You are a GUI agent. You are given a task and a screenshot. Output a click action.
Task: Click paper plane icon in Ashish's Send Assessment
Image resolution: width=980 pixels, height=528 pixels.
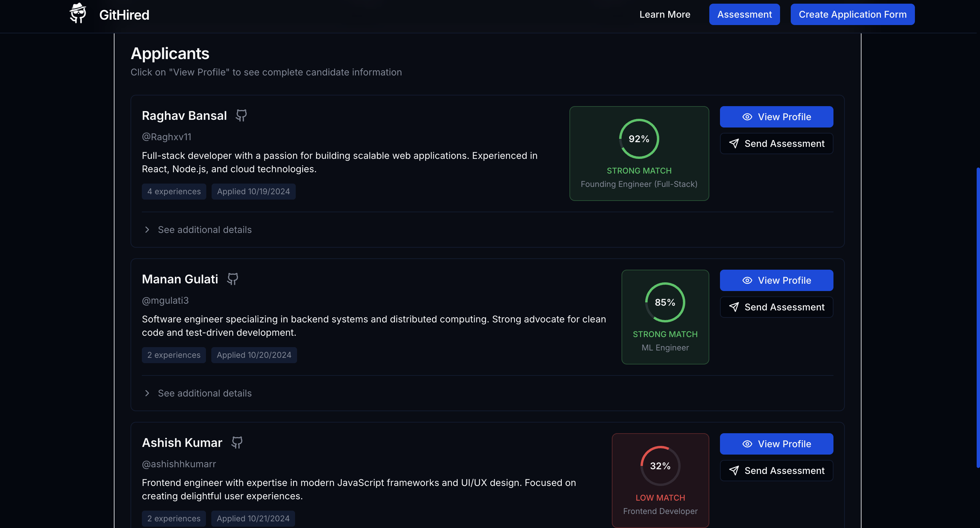coord(734,471)
